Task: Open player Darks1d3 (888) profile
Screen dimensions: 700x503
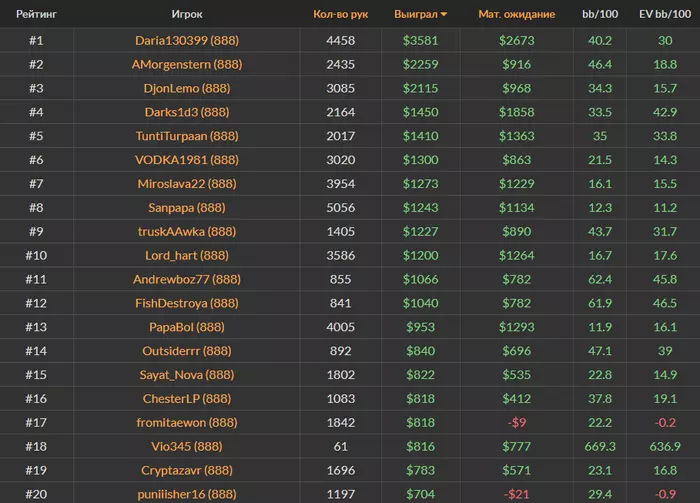Action: pyautogui.click(x=187, y=112)
